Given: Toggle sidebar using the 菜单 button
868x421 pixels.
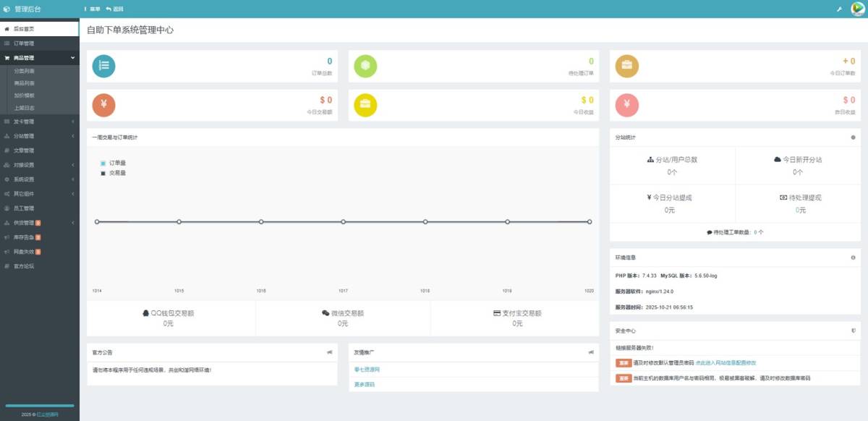Looking at the screenshot, I should coord(92,9).
